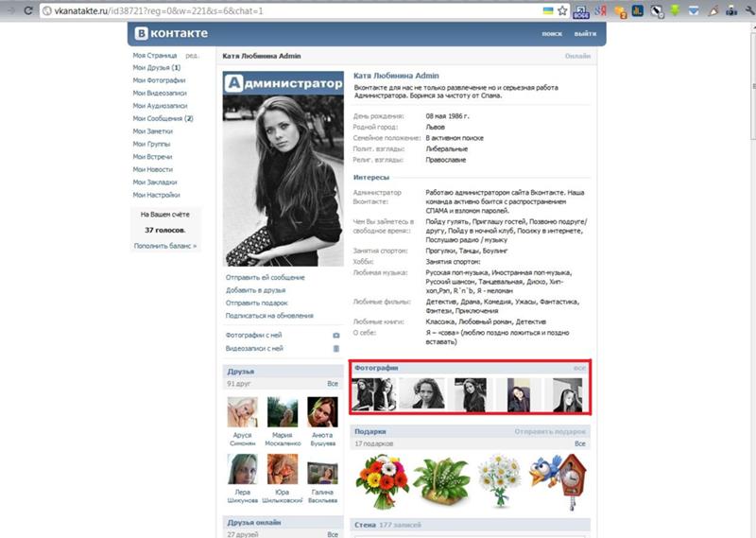Viewport: 756px width, 538px height.
Task: Open Мои Сообщения in the left menu
Action: [x=163, y=119]
